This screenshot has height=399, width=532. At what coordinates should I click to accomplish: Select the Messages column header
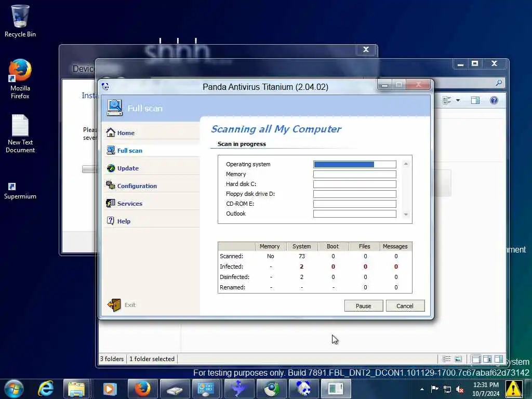tap(395, 246)
